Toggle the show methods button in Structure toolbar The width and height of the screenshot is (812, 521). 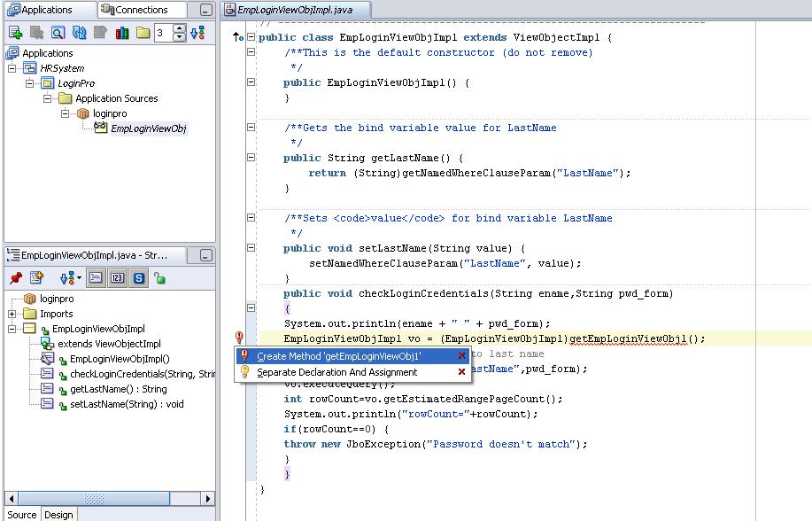coord(95,278)
